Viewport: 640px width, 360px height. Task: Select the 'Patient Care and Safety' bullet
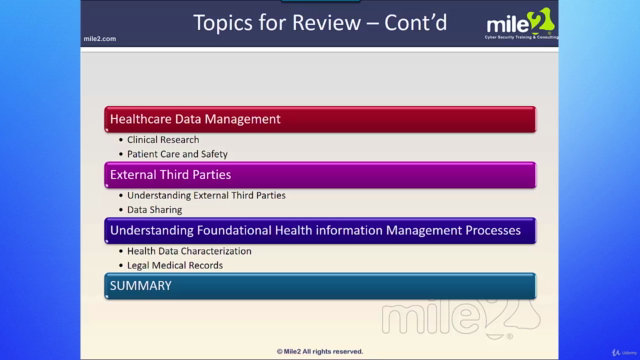[177, 154]
